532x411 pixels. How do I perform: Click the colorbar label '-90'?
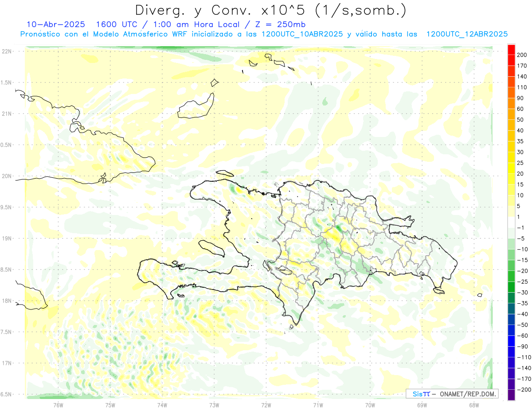[x=522, y=346]
